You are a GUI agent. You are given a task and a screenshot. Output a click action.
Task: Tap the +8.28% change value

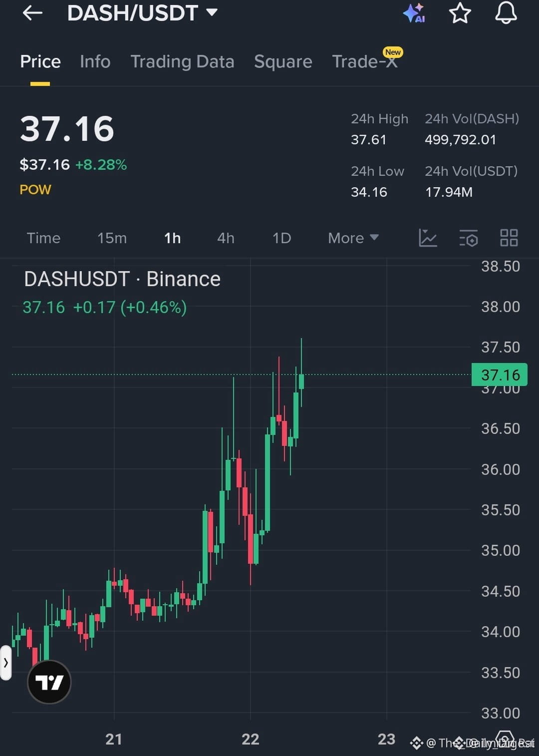(x=101, y=165)
